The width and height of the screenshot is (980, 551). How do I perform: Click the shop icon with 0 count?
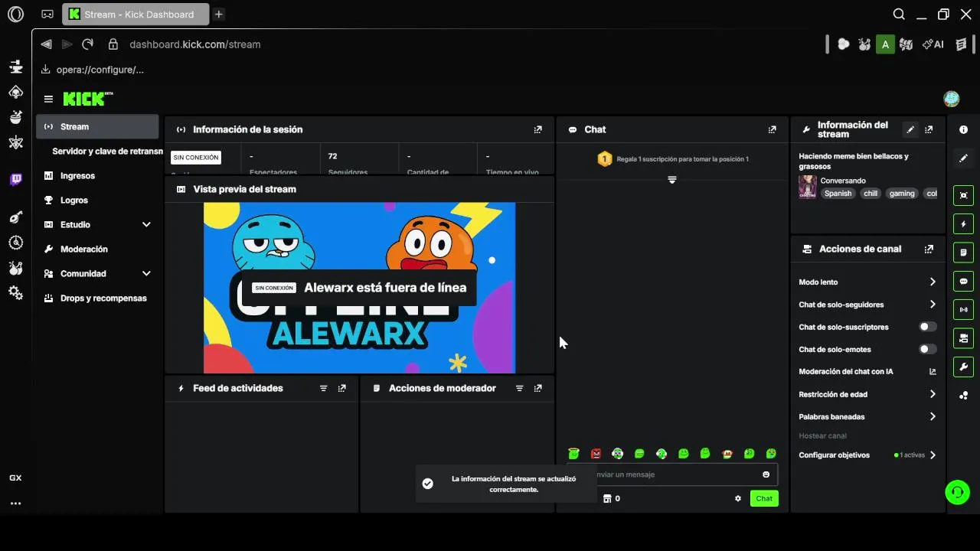pyautogui.click(x=611, y=498)
